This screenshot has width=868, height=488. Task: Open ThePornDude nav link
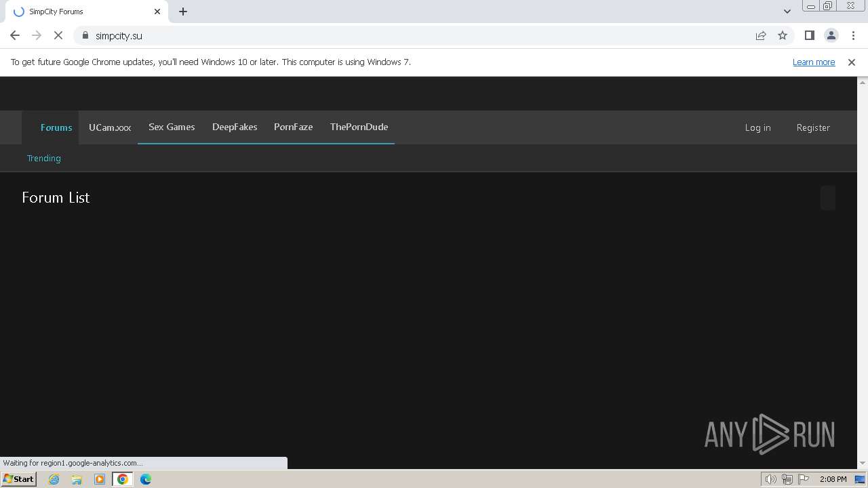pyautogui.click(x=359, y=127)
